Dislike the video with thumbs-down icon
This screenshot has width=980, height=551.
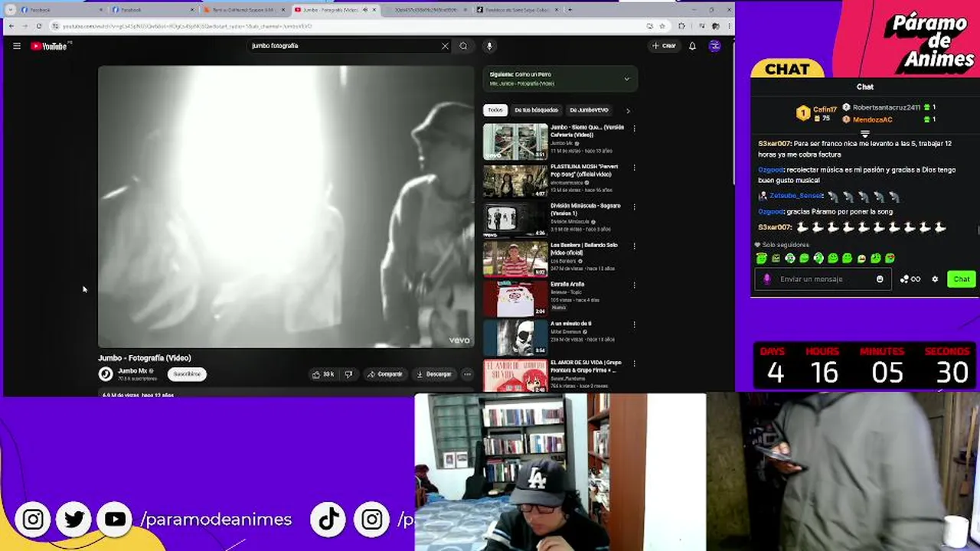[348, 374]
